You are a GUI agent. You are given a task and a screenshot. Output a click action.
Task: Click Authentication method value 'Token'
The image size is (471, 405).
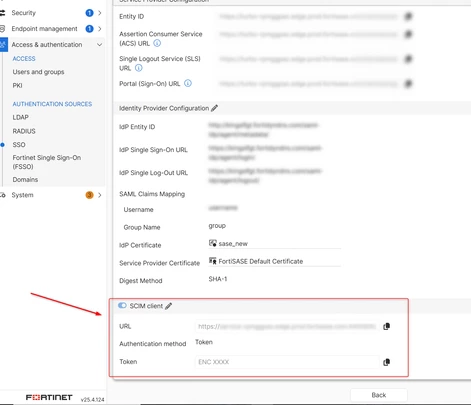[x=204, y=342]
